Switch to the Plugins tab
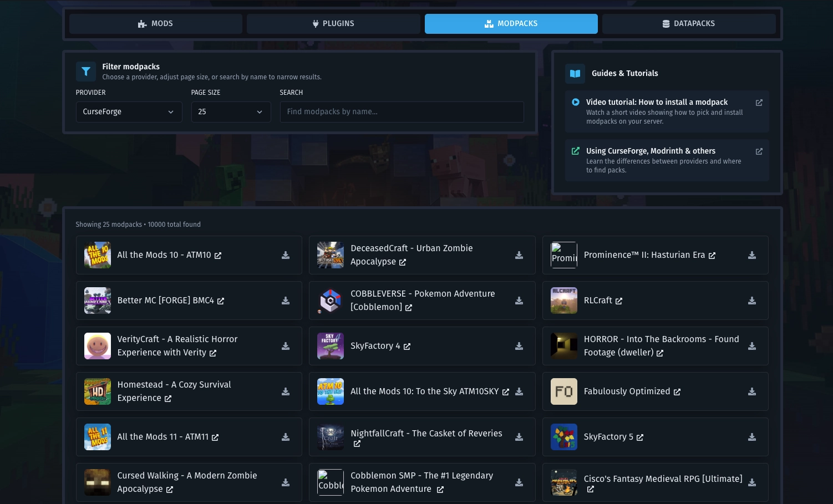This screenshot has width=833, height=504. [x=333, y=24]
